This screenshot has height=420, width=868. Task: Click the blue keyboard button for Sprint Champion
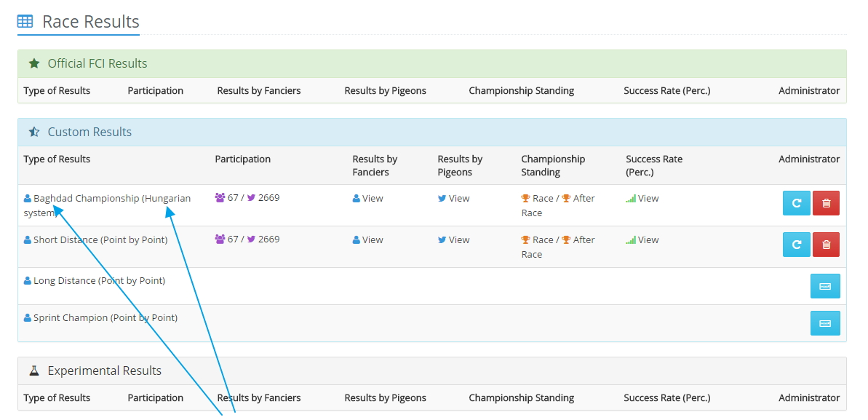[825, 323]
